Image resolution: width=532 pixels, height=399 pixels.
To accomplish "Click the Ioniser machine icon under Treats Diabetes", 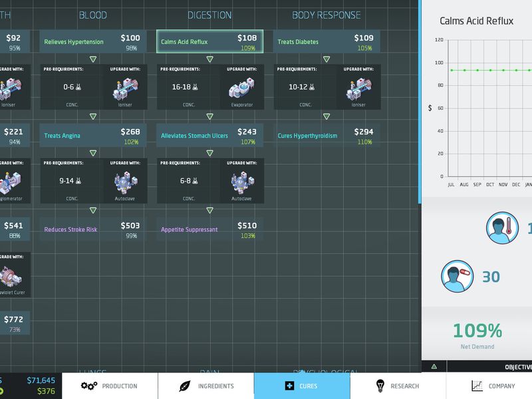I will click(358, 89).
